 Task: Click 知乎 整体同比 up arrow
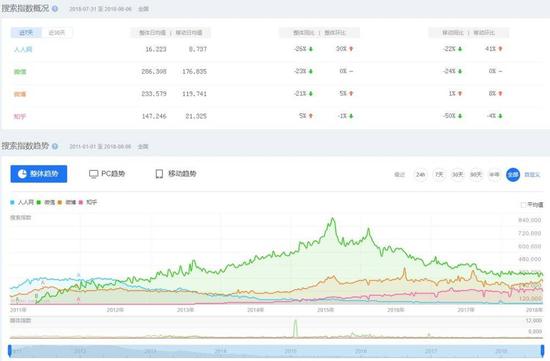click(311, 116)
